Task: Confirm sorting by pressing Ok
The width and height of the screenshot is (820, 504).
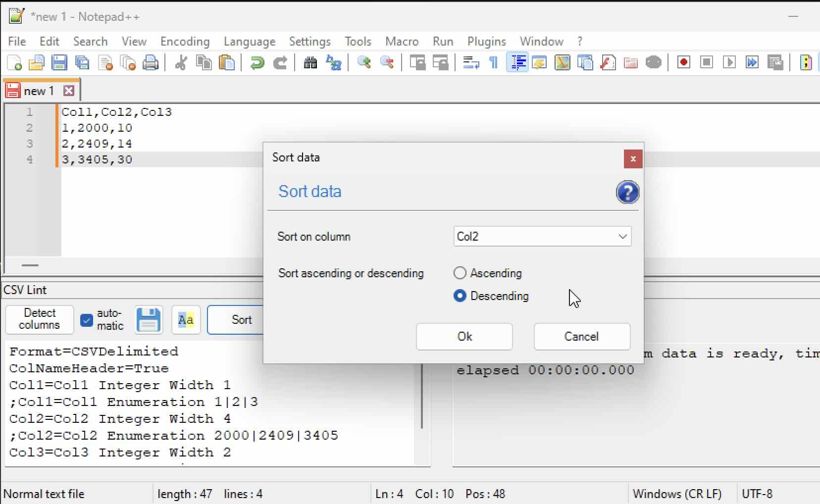Action: point(464,337)
